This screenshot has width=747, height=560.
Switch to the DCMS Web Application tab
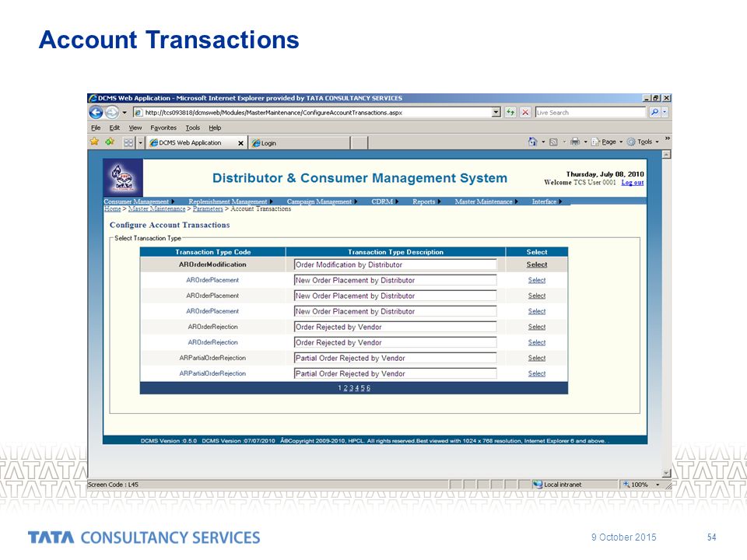click(x=190, y=143)
